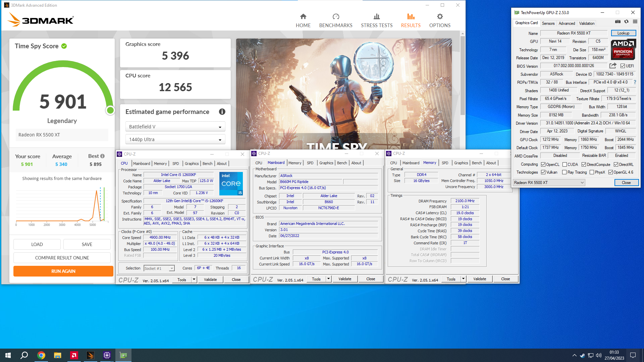The image size is (644, 362).
Task: Click the info icon beside Estimated game performance
Action: tap(222, 112)
